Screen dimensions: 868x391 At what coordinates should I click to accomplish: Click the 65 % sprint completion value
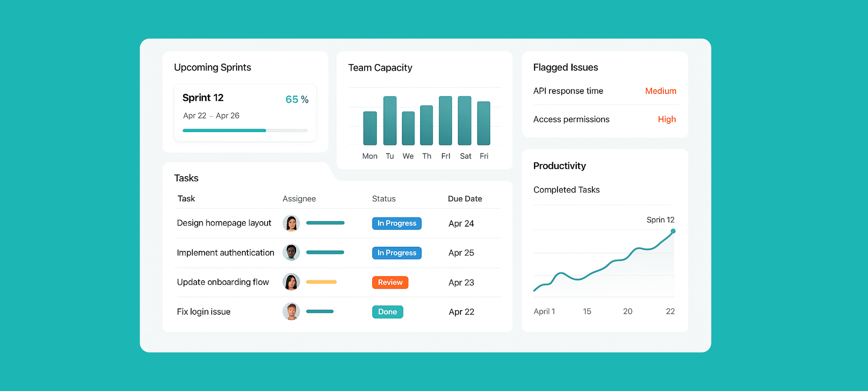tap(297, 99)
